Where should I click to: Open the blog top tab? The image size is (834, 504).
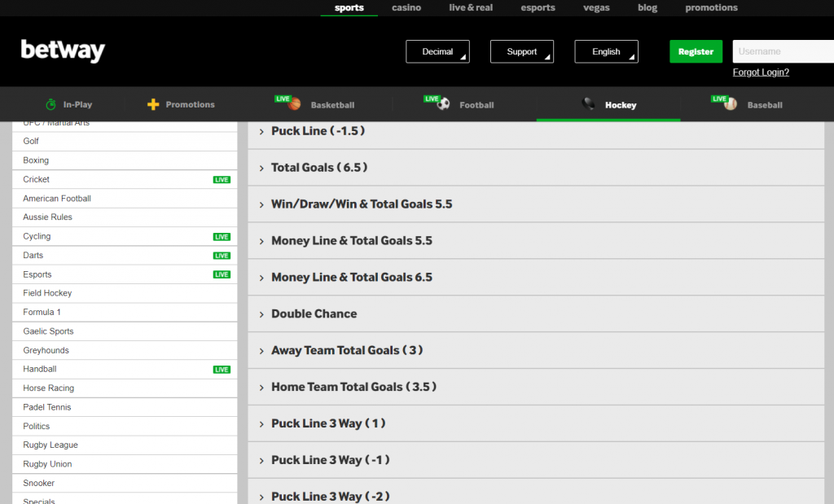(x=647, y=7)
